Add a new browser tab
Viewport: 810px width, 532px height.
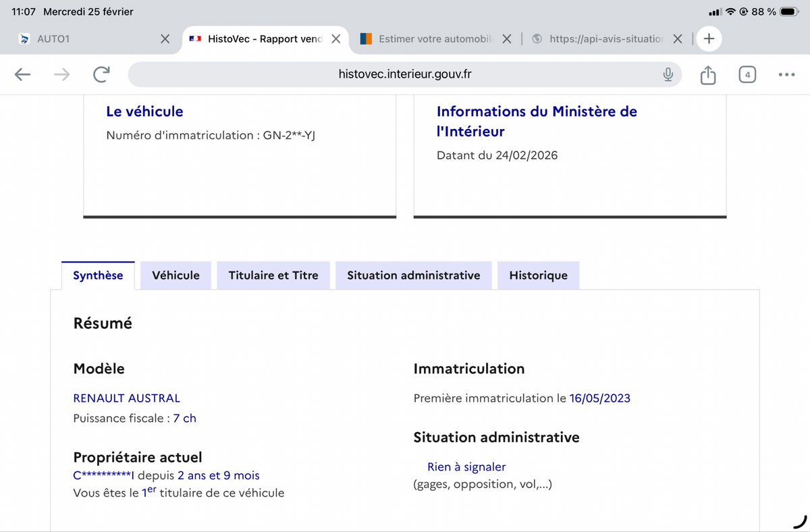(x=709, y=39)
